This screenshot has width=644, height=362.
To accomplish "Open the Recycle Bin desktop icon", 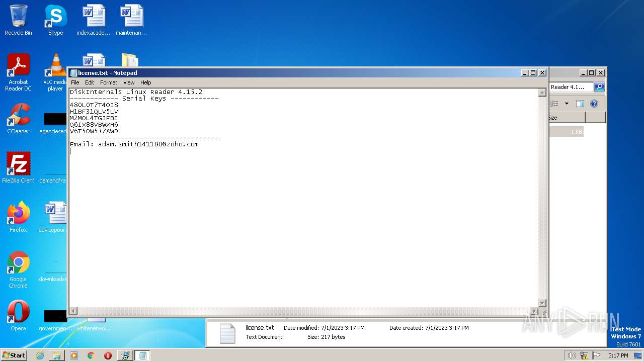I will tap(18, 20).
